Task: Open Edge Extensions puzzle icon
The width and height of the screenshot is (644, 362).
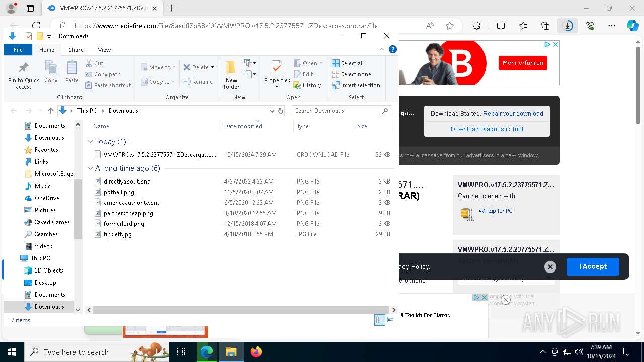Action: [x=476, y=26]
